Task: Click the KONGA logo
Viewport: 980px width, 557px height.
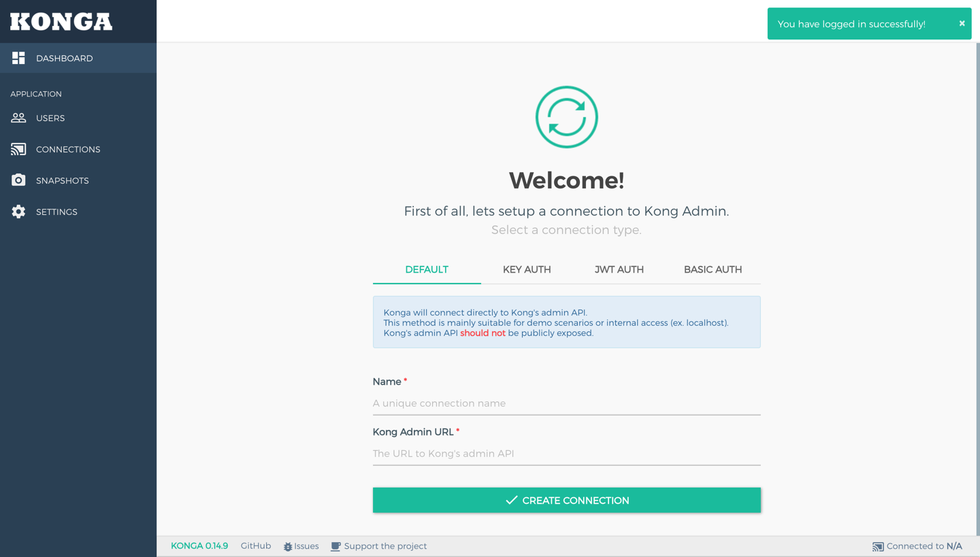Action: coord(61,22)
